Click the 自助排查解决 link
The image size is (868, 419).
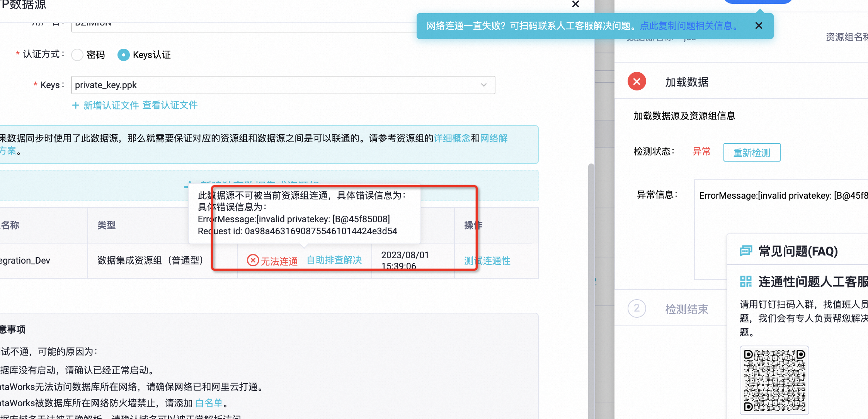[x=334, y=260]
